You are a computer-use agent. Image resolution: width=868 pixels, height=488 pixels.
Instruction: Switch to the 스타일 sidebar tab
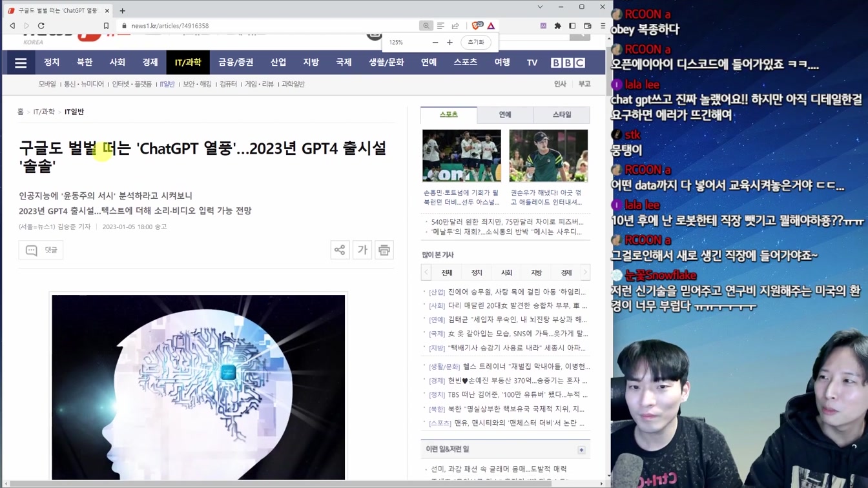click(x=562, y=115)
